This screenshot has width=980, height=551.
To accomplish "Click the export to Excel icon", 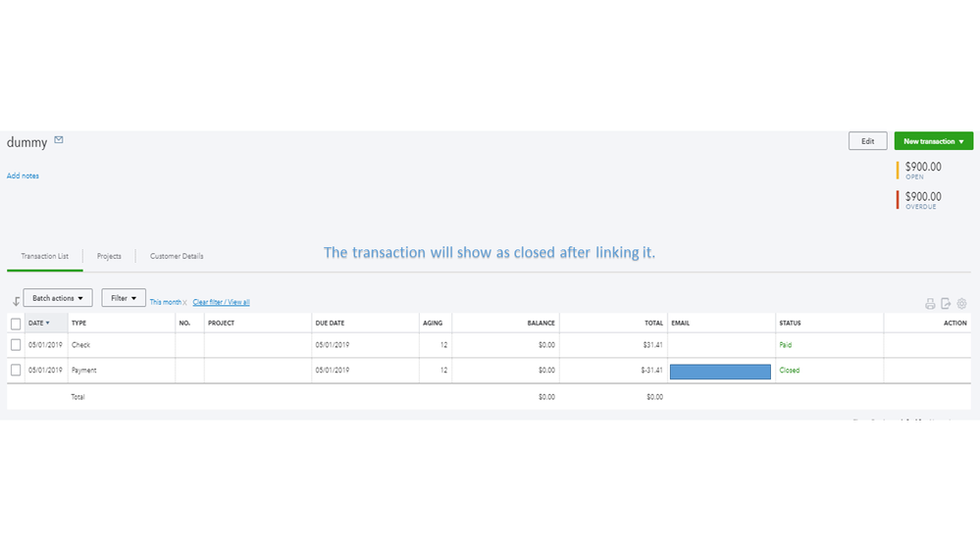I will click(x=946, y=304).
